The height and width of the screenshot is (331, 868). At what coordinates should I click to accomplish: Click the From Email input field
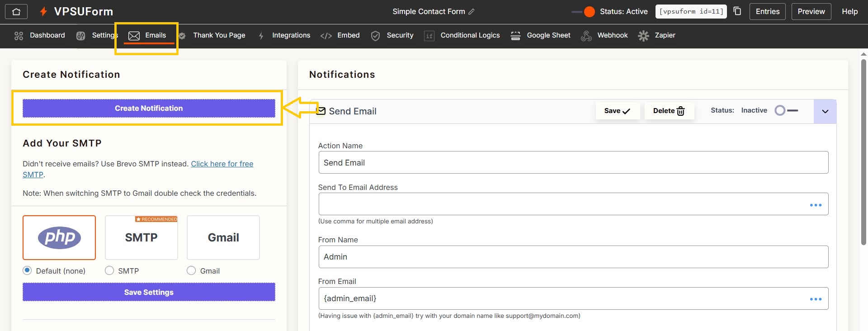click(573, 298)
